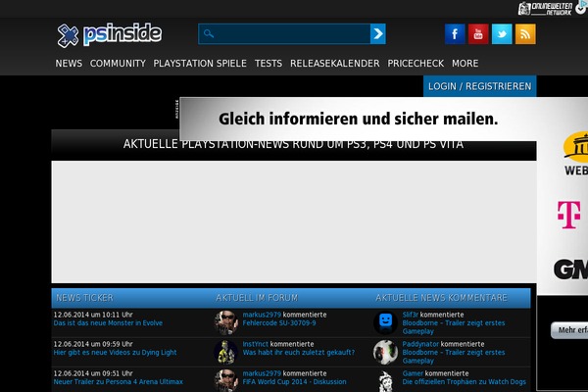This screenshot has height=392, width=588.
Task: Click the AKTUELL IM FORUM heading
Action: [257, 298]
